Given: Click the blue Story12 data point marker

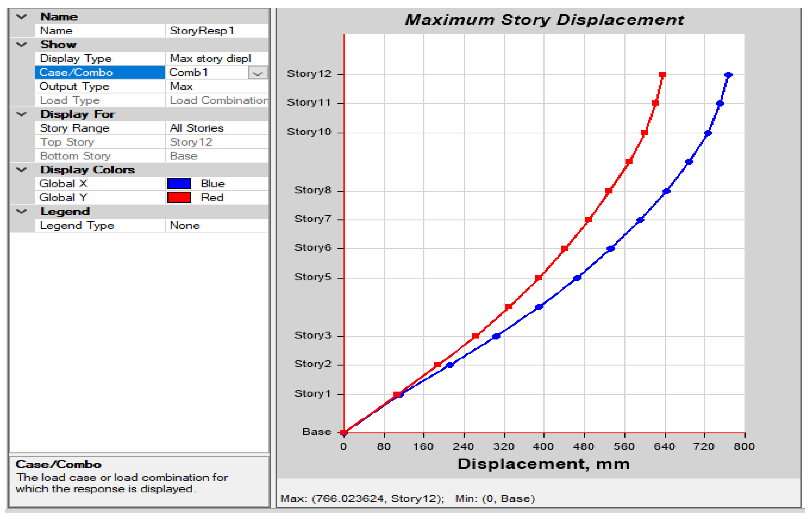Looking at the screenshot, I should (728, 75).
